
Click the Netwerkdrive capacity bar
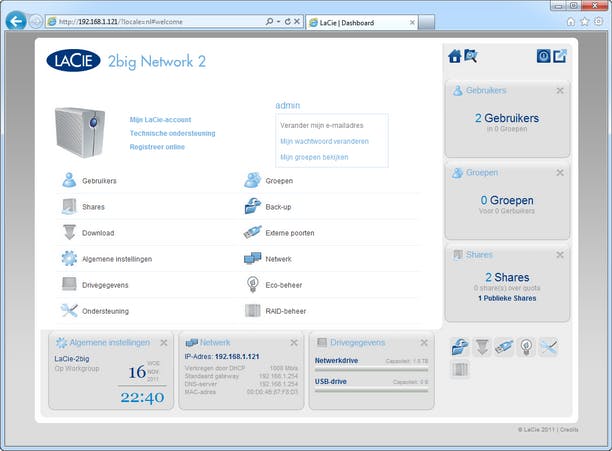pos(372,369)
